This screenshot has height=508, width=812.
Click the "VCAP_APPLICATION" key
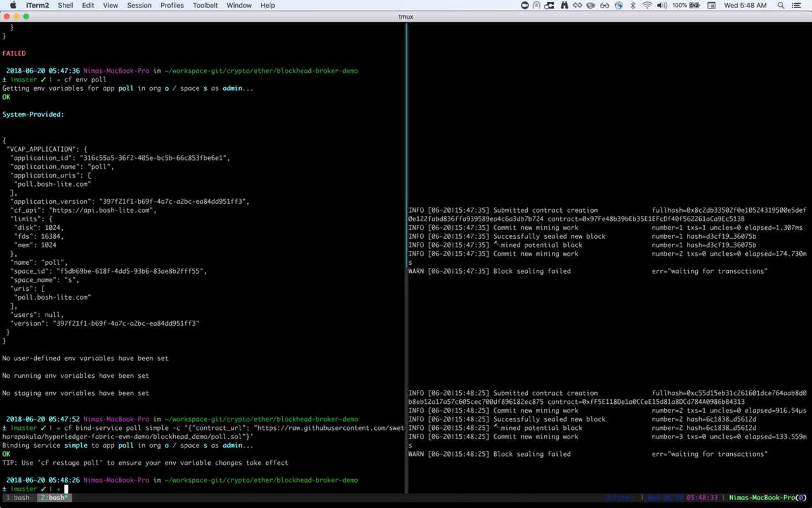point(43,149)
